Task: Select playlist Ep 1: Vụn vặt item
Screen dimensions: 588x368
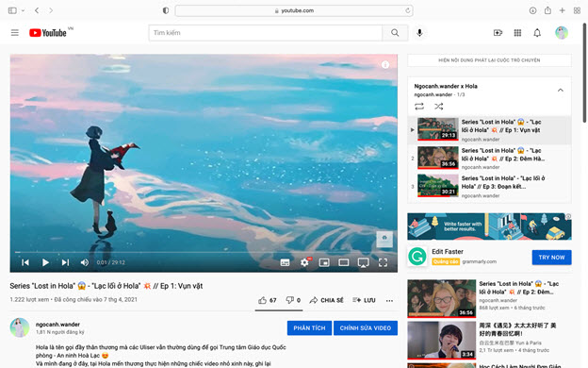Action: [489, 130]
